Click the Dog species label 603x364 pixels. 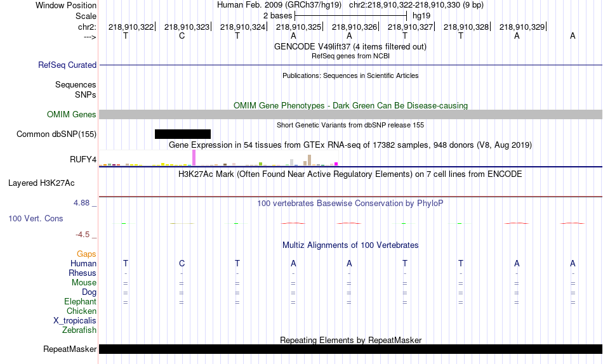tap(89, 292)
